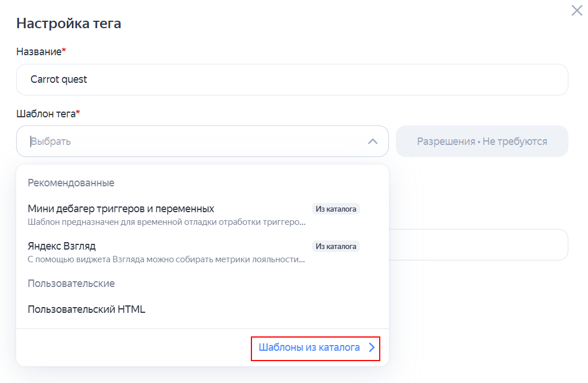Click the Рекомендованные section header
The height and width of the screenshot is (383, 588).
click(71, 183)
